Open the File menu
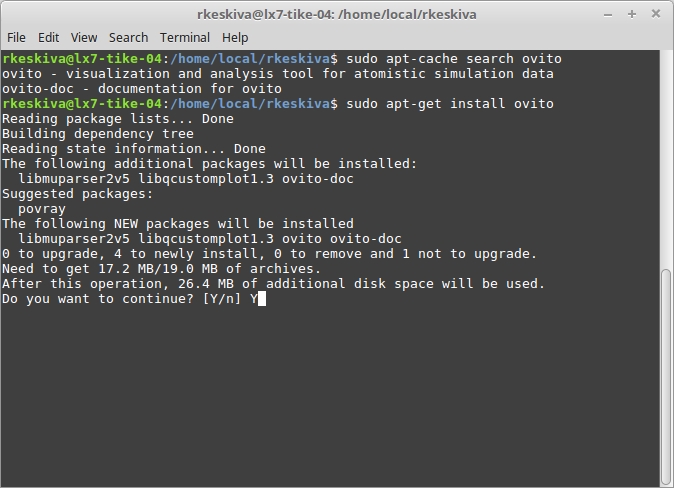The image size is (674, 488). pos(16,38)
